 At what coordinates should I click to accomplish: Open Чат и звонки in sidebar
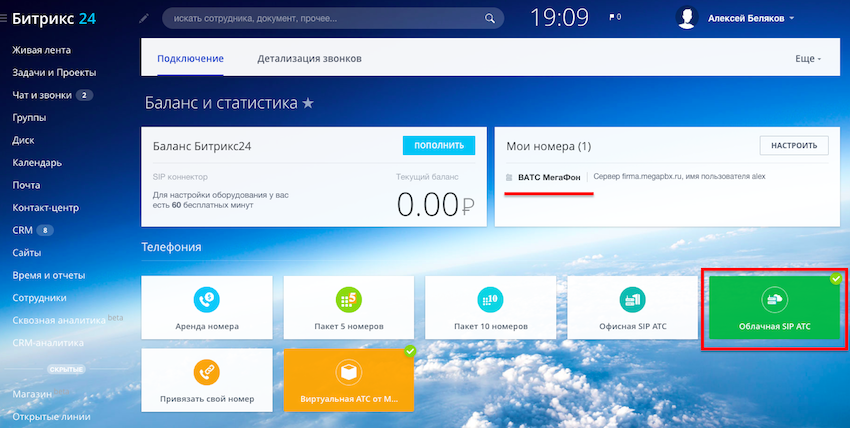pos(42,95)
